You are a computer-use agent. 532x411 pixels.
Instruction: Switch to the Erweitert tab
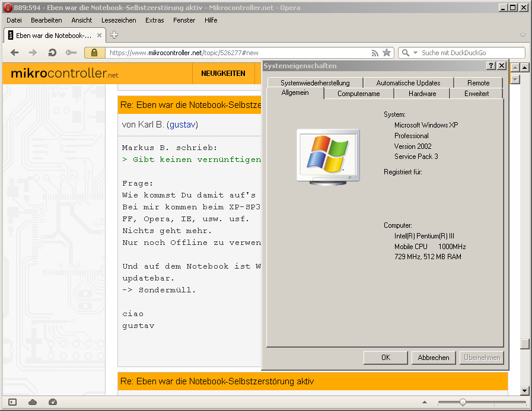point(477,94)
